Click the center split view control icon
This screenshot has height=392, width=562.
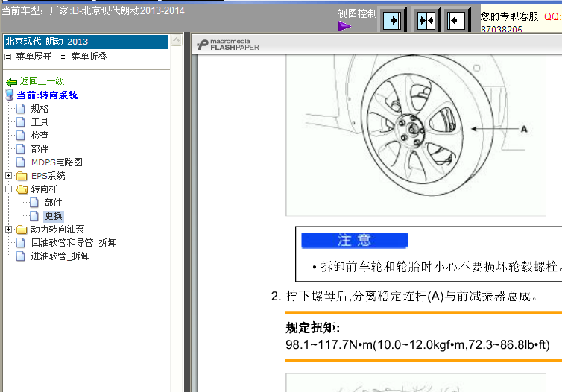pos(426,20)
